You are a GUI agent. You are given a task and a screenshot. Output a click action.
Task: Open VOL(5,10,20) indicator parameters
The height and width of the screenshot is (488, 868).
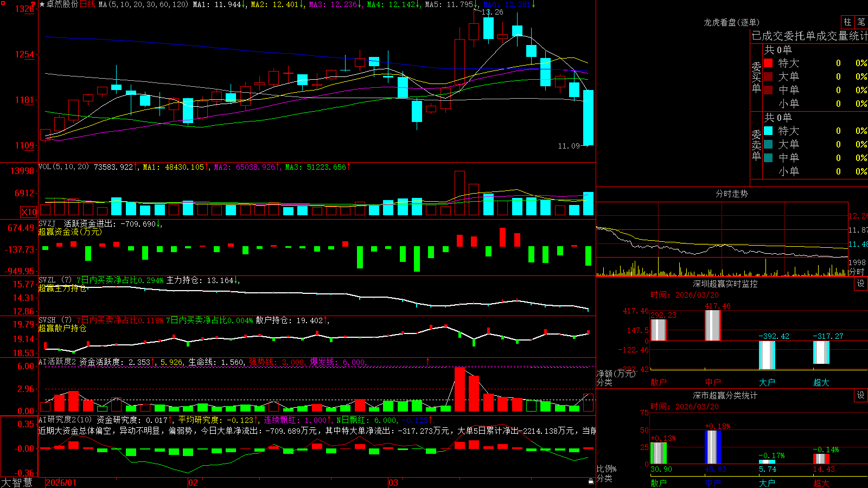click(x=63, y=167)
